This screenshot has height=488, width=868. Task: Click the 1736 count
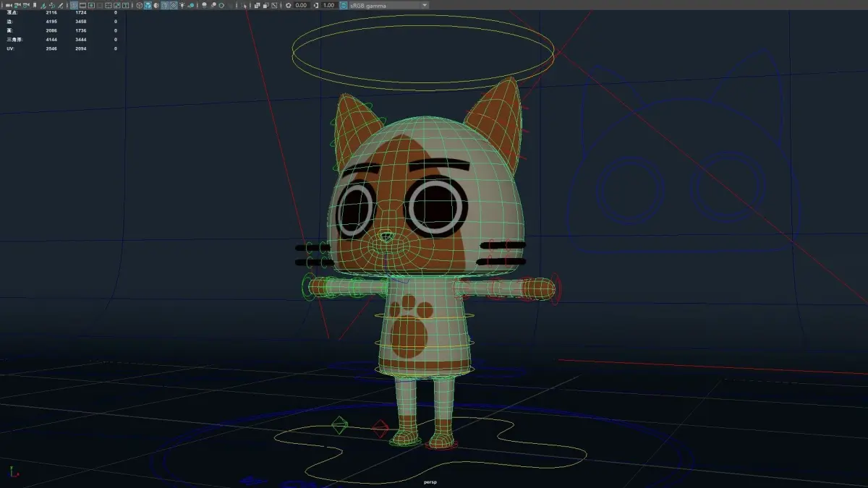click(x=82, y=30)
